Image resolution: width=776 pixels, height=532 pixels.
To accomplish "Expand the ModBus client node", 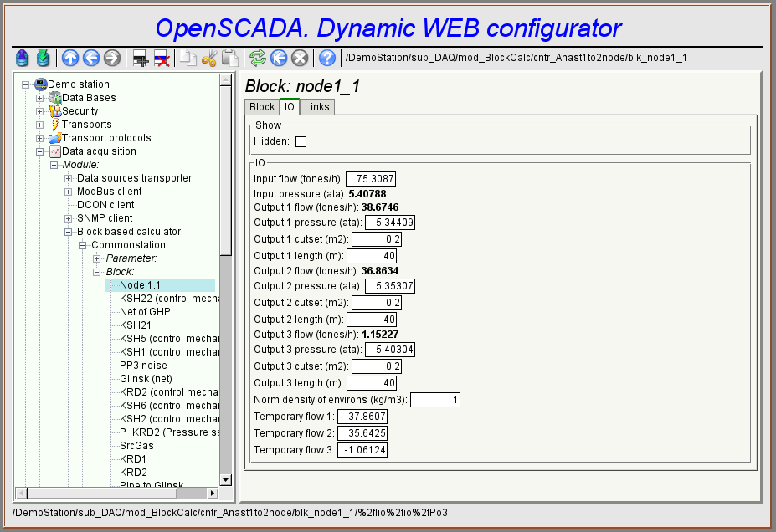I will coord(69,192).
